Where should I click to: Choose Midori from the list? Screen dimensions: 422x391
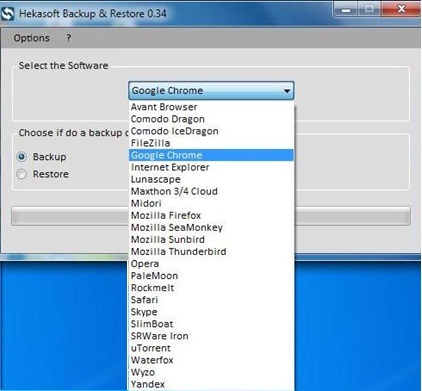point(211,203)
